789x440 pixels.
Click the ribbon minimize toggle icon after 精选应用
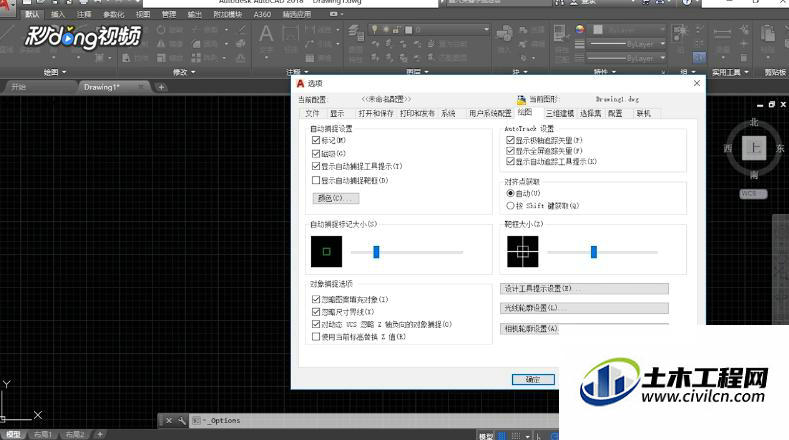[334, 14]
